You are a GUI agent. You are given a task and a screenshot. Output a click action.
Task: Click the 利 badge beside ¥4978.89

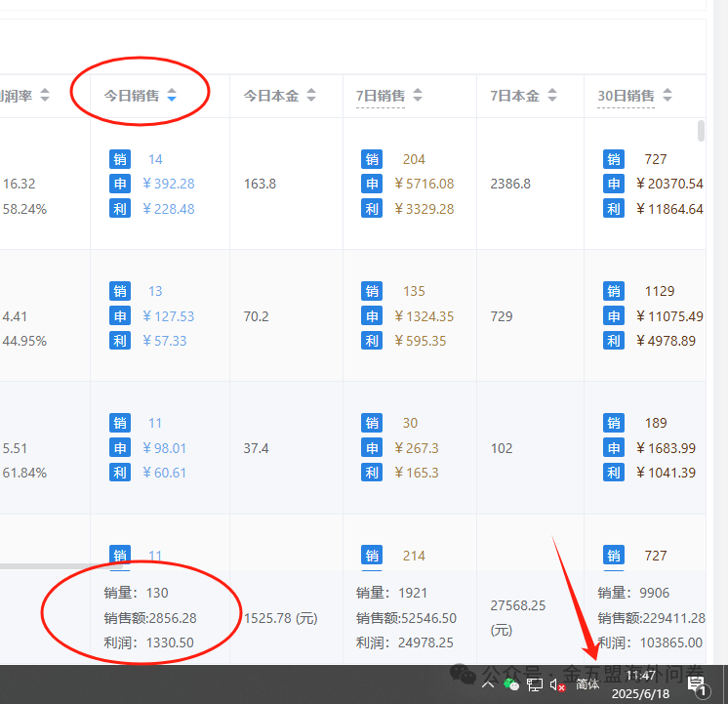pyautogui.click(x=614, y=341)
